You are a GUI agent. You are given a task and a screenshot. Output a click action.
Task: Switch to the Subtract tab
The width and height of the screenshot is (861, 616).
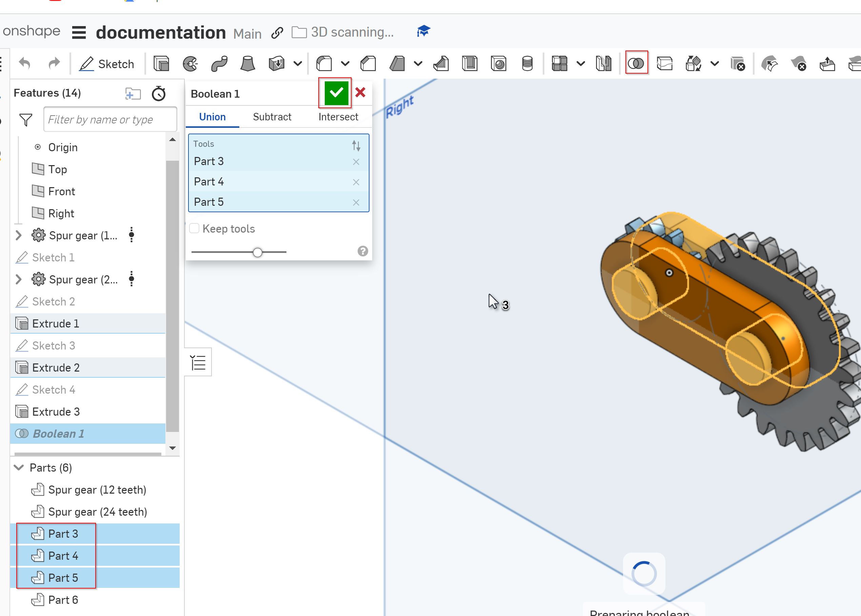click(x=272, y=117)
